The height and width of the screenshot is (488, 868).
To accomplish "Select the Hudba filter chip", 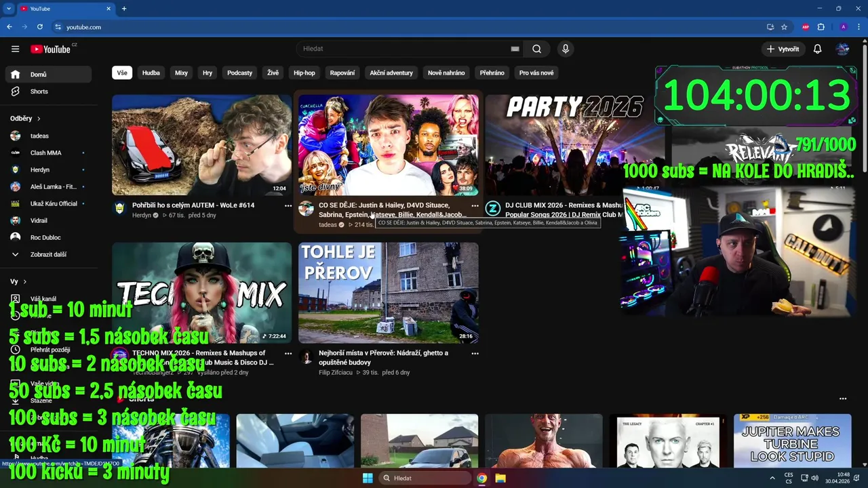I will 151,73.
